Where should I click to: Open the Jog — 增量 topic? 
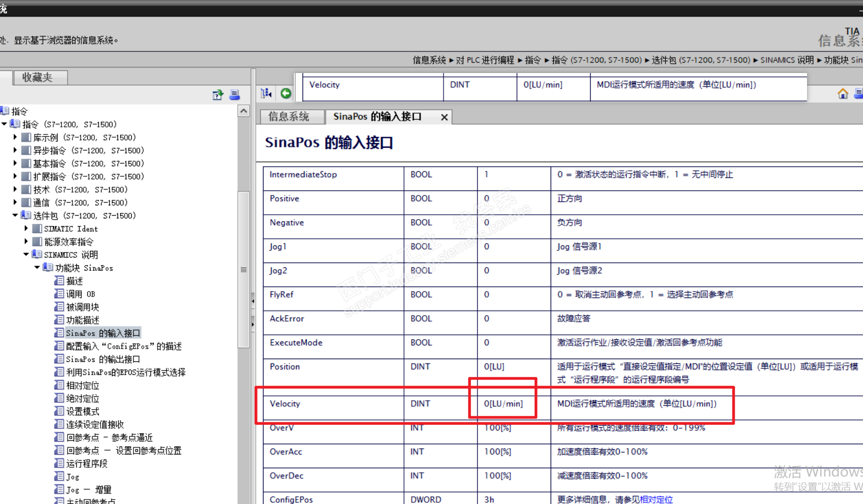pos(89,490)
